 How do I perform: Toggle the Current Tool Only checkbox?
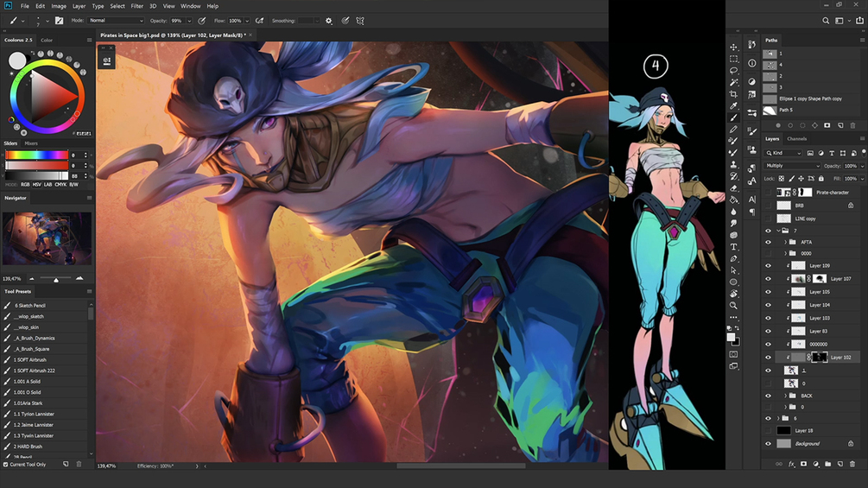point(5,464)
